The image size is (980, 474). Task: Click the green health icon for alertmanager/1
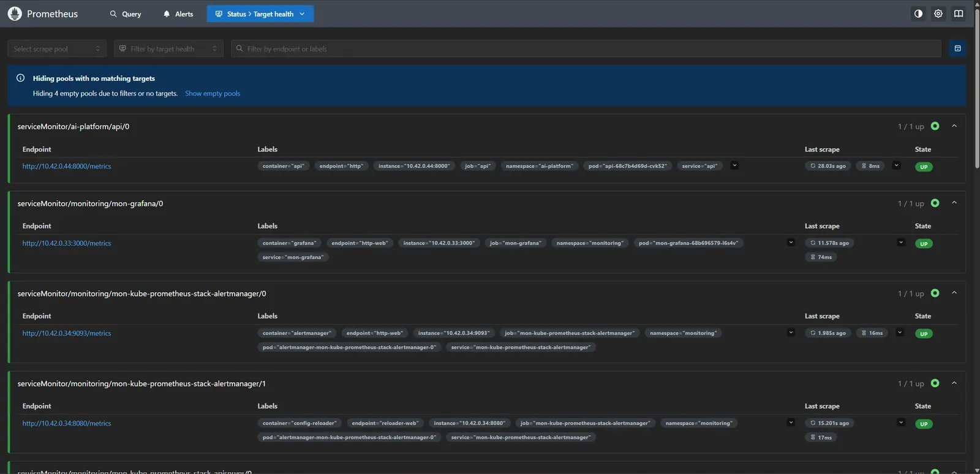[x=935, y=383]
